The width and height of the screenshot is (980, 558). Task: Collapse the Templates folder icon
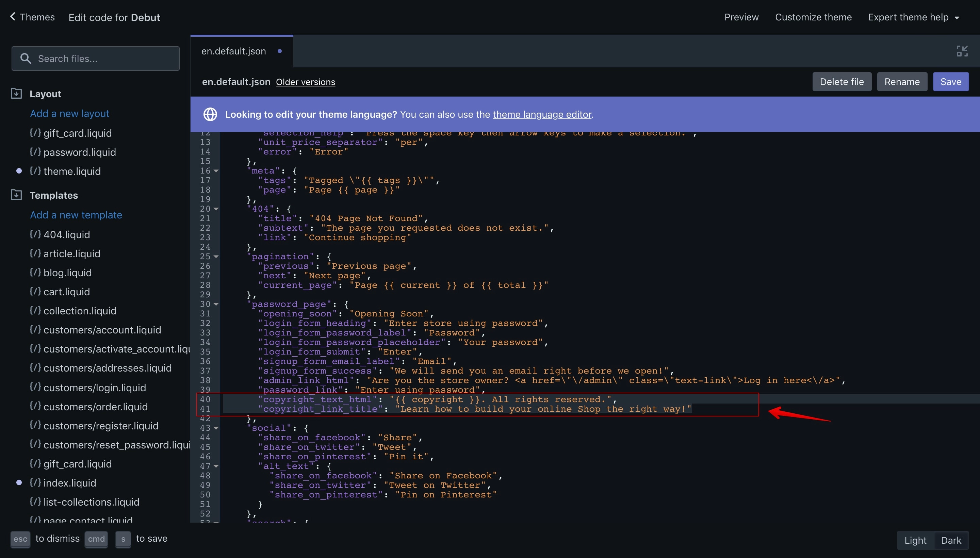(x=16, y=195)
